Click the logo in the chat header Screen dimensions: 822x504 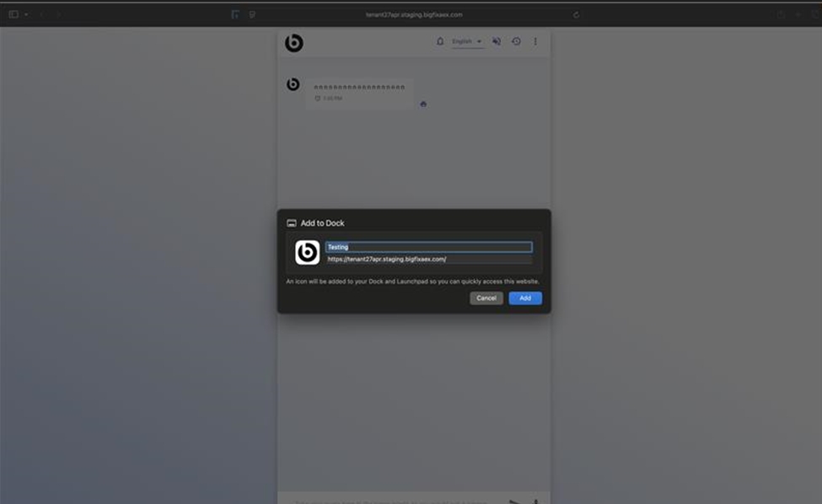coord(294,43)
